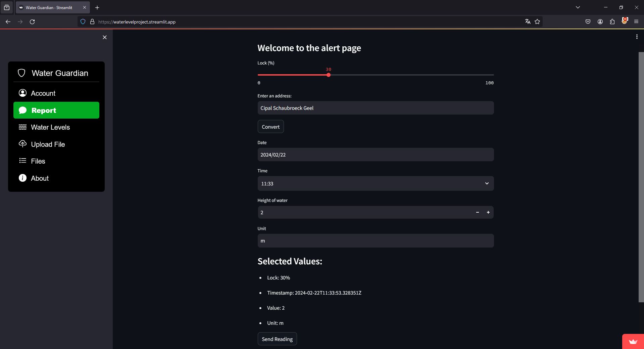List all tabs with the chevron button
Viewport: 644px width, 349px height.
[x=578, y=7]
